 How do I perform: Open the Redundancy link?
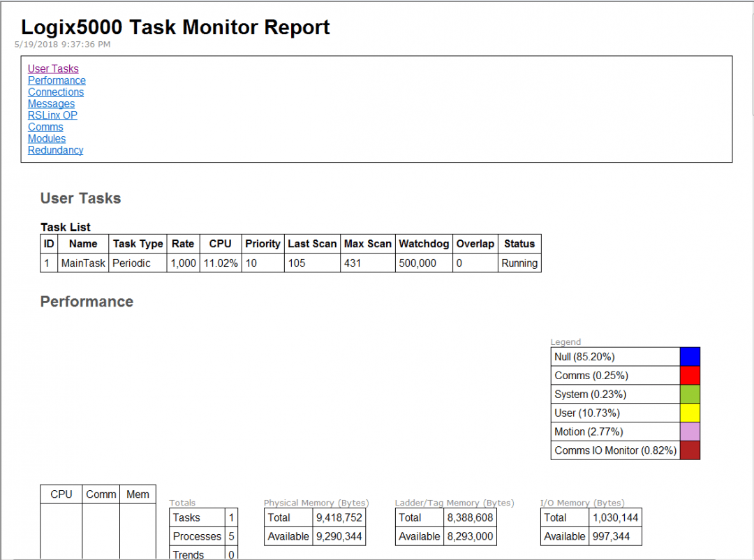tap(55, 150)
